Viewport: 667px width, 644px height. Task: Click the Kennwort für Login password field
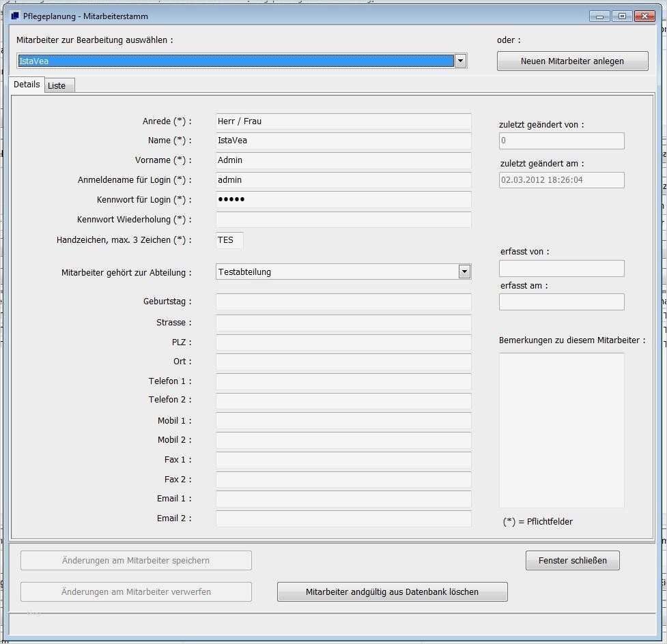coord(343,199)
